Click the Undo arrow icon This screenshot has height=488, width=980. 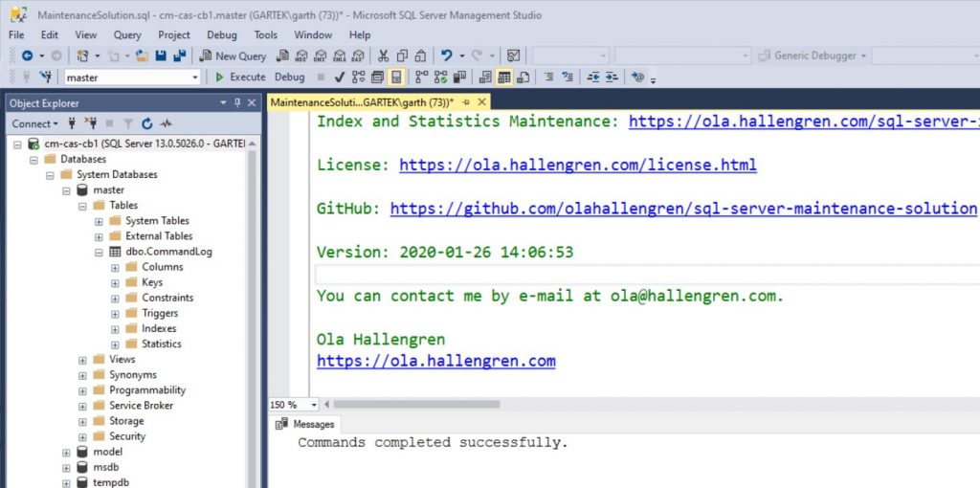446,56
